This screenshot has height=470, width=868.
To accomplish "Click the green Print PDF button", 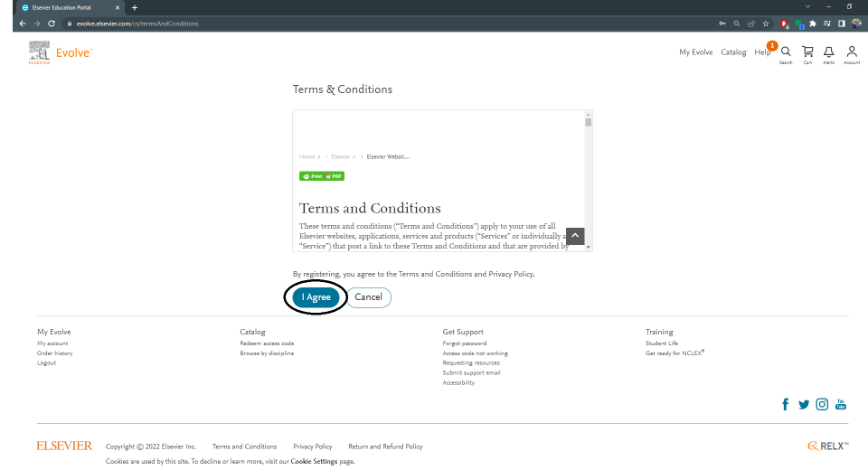I will pyautogui.click(x=322, y=176).
